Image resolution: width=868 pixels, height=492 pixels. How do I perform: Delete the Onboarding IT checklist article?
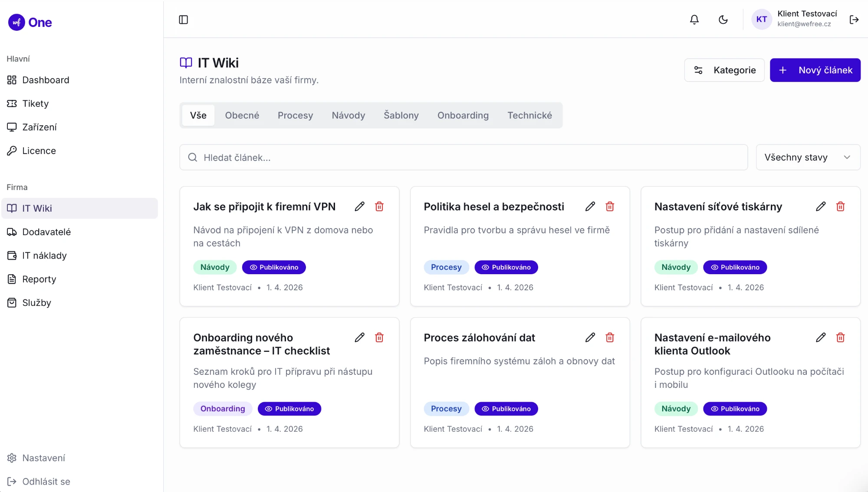[379, 338]
